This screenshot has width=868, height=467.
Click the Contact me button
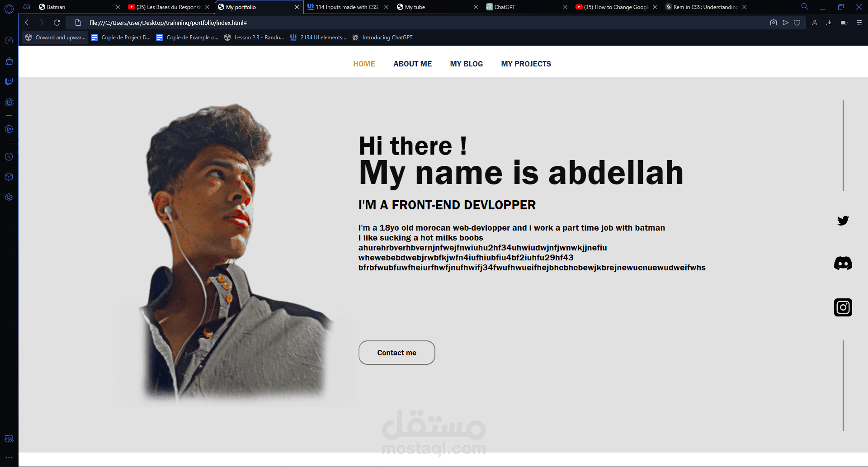(396, 353)
